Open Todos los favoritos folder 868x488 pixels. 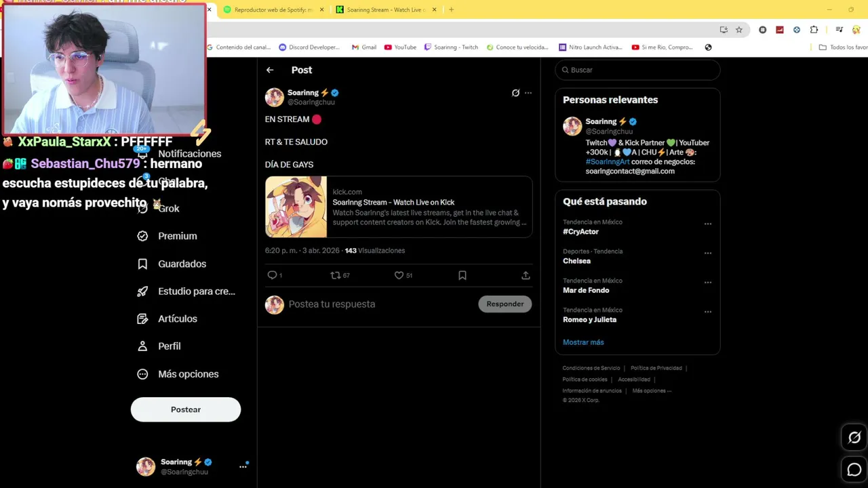pos(843,47)
